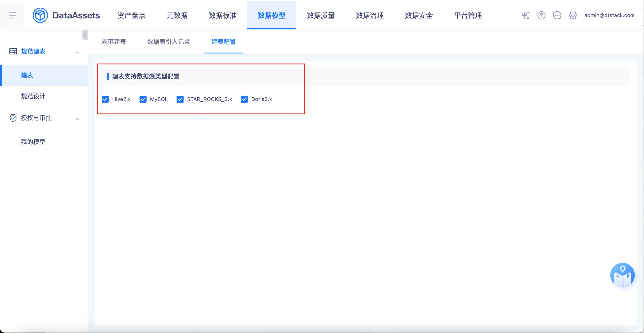Click the admin@dtstack.com account name
The width and height of the screenshot is (644, 333).
609,15
